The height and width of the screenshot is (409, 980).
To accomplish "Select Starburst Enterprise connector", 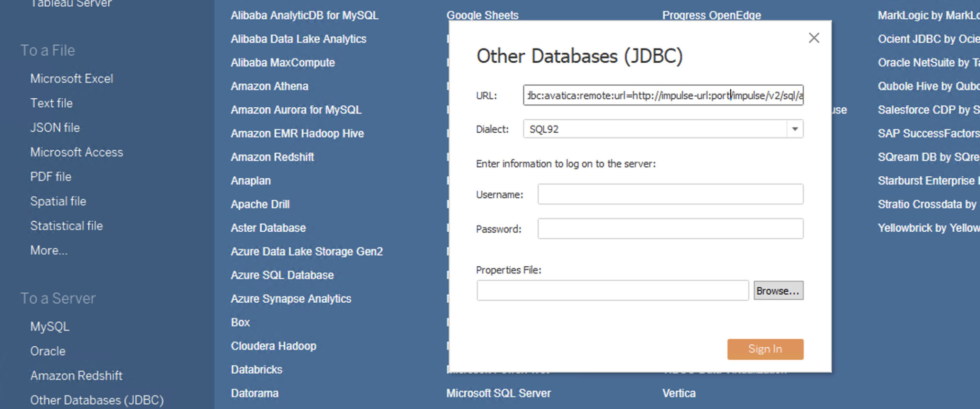I will (929, 181).
